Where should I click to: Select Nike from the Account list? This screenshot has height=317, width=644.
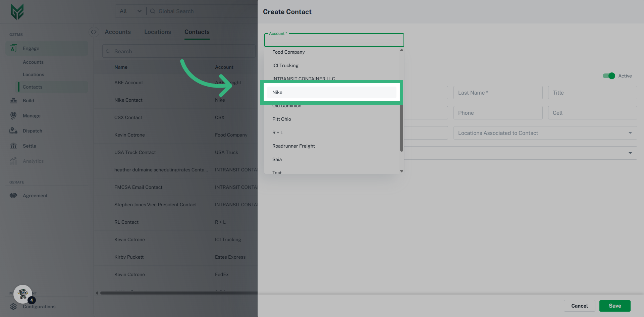331,92
